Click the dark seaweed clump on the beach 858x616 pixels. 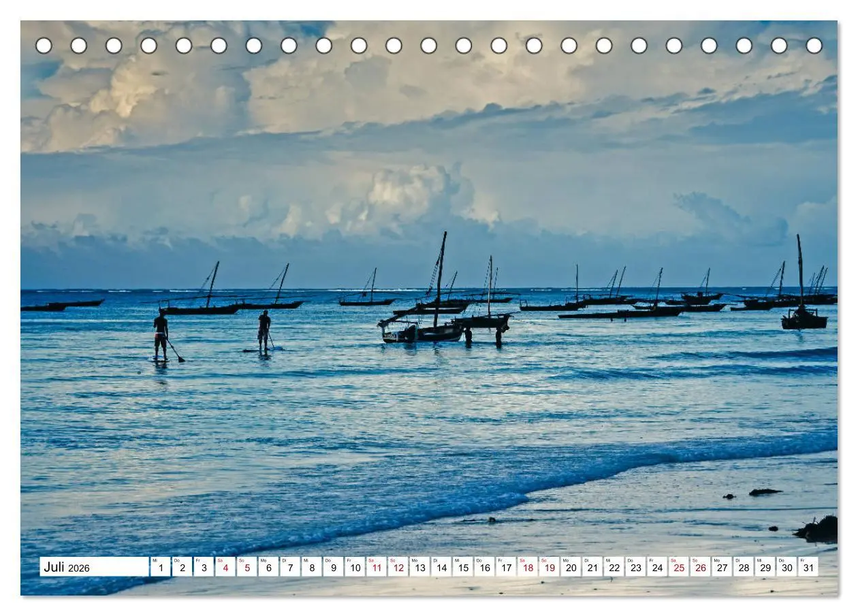[817, 529]
